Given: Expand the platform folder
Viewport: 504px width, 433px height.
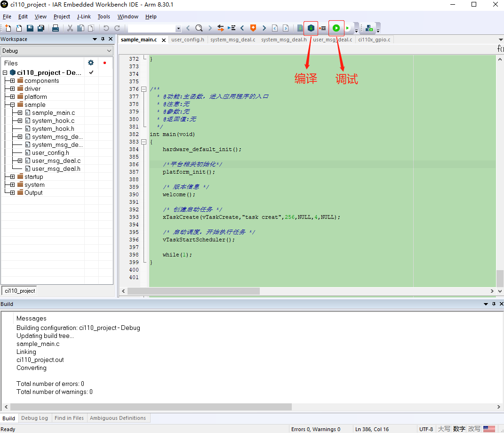Looking at the screenshot, I should pyautogui.click(x=12, y=97).
